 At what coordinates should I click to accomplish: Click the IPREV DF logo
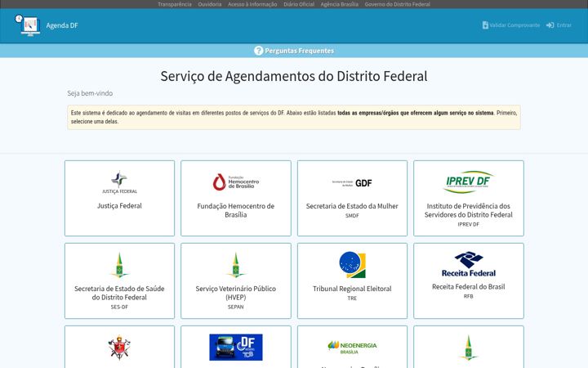pos(469,182)
